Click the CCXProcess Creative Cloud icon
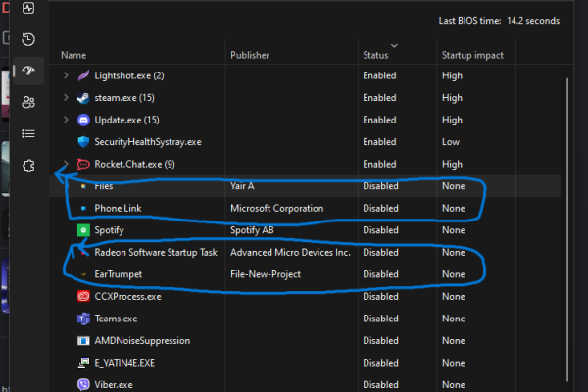 (x=83, y=296)
